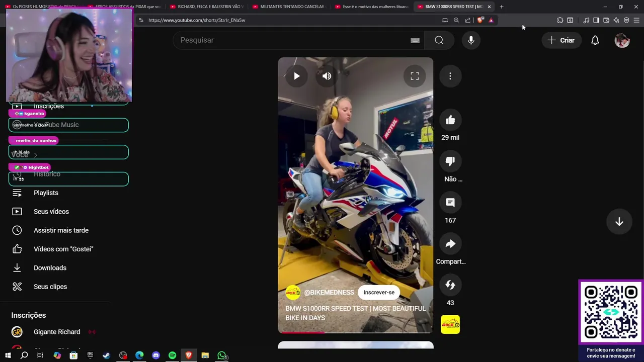The image size is (644, 362).
Task: Open Epic Games Launcher from taskbar
Action: (x=90, y=355)
